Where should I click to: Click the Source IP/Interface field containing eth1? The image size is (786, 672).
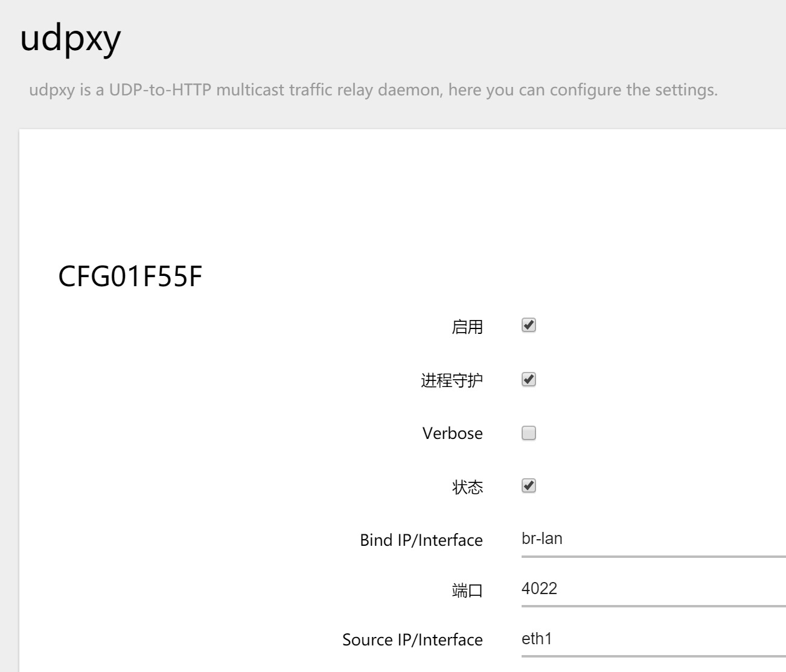[652, 639]
